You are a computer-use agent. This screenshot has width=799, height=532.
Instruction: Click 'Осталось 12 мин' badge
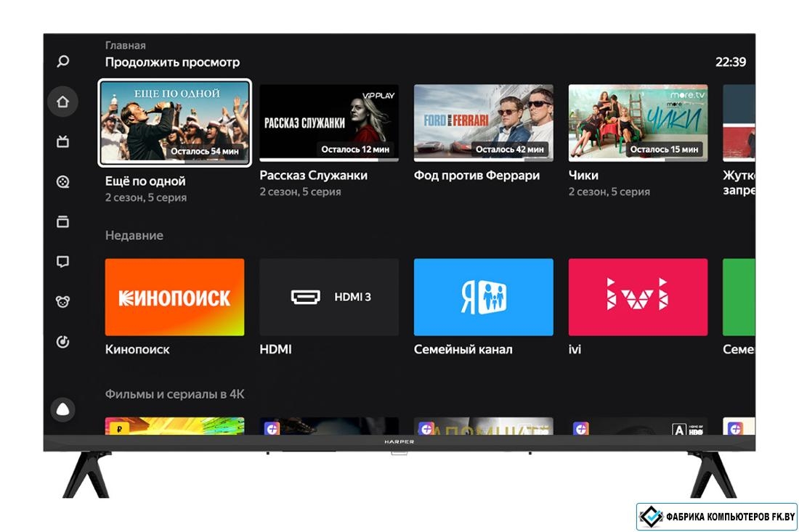coord(355,150)
